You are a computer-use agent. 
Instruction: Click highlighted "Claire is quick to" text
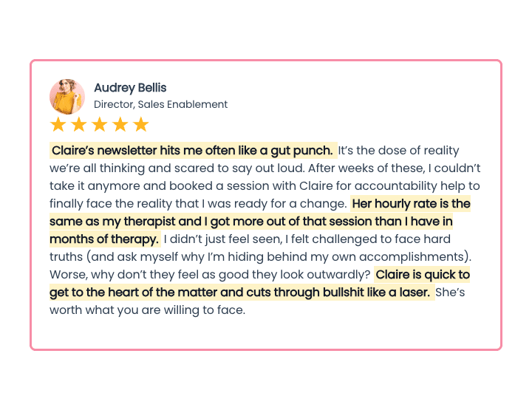(x=423, y=275)
